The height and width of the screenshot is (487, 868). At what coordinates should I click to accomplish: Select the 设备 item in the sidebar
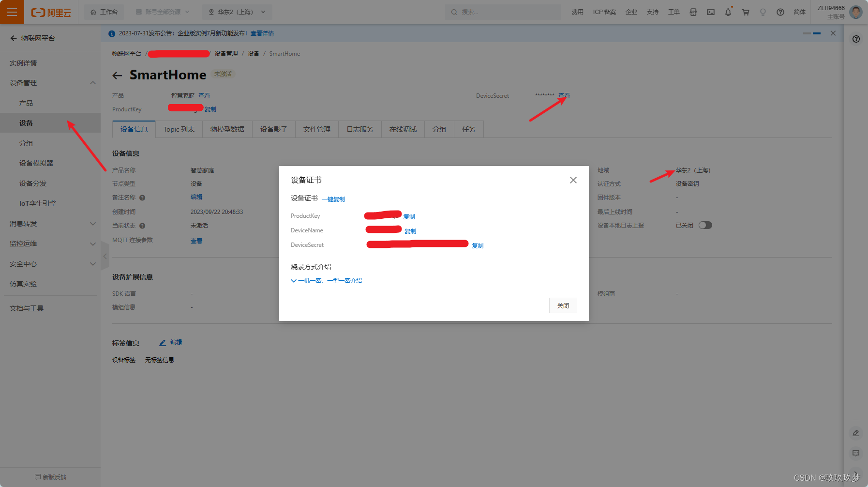click(50, 123)
